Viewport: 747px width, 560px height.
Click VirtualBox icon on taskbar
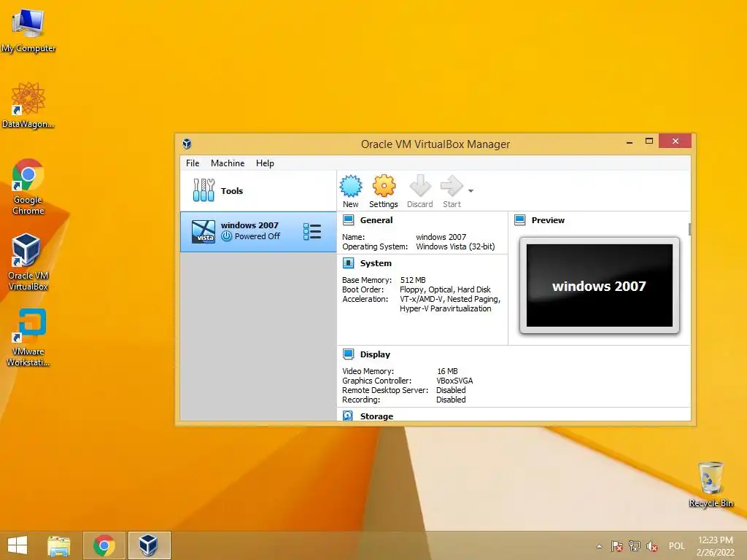149,545
